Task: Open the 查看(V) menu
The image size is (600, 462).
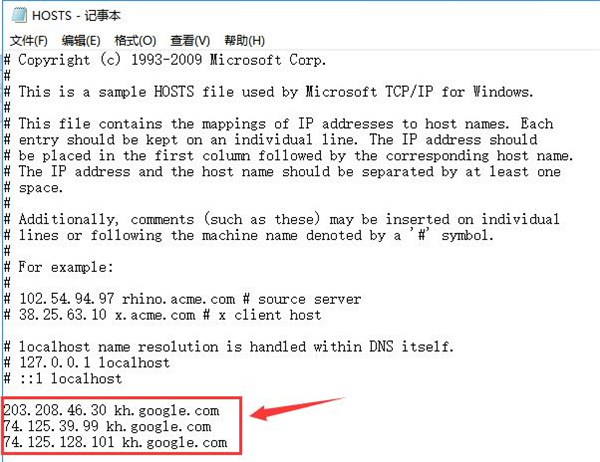Action: (x=190, y=41)
